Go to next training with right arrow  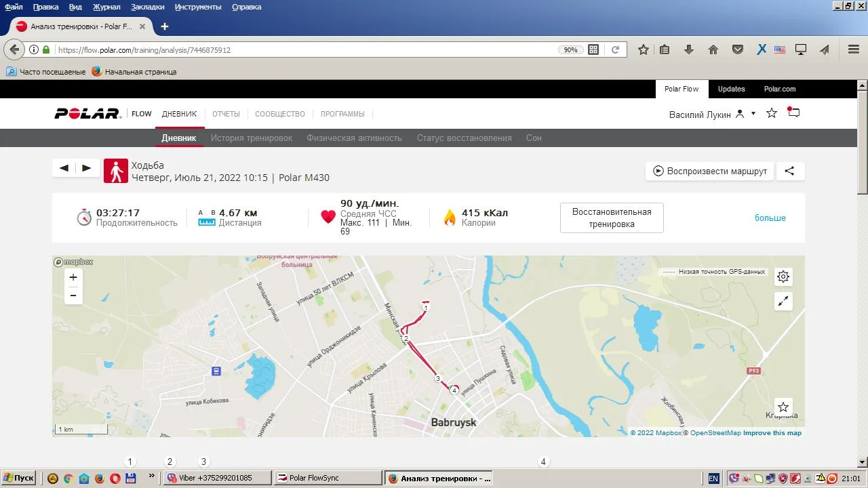pos(87,168)
